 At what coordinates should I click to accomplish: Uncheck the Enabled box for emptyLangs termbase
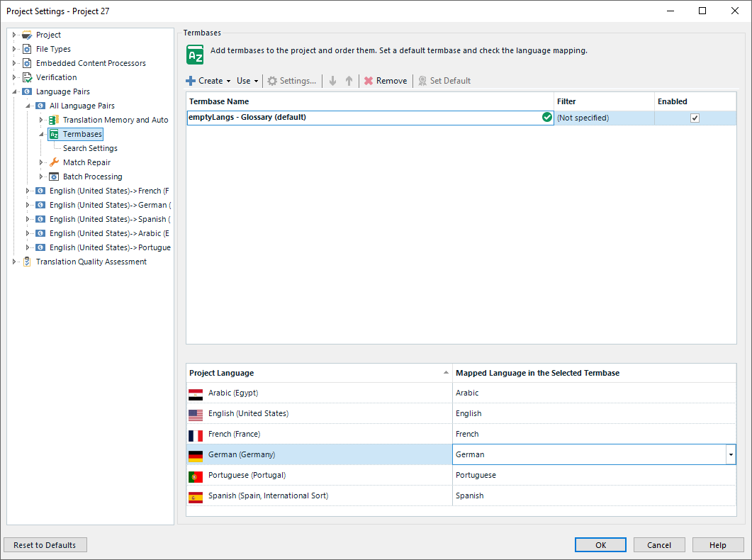[x=695, y=118]
